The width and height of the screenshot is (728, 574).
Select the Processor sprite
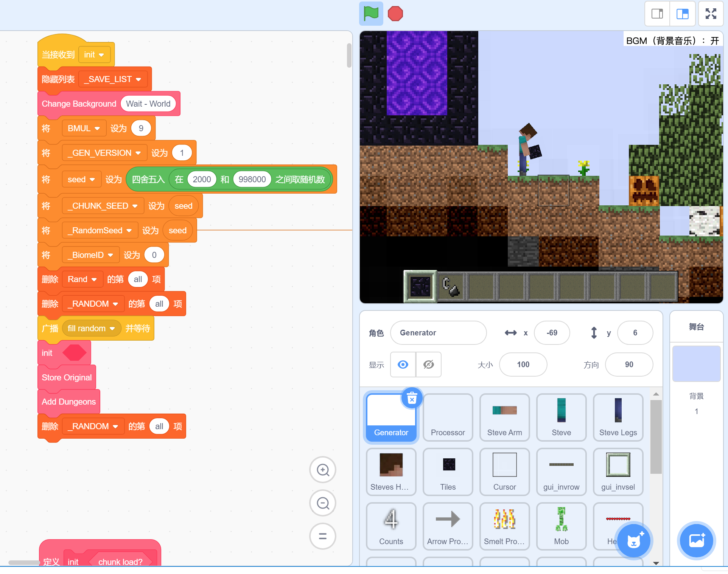[x=448, y=417]
